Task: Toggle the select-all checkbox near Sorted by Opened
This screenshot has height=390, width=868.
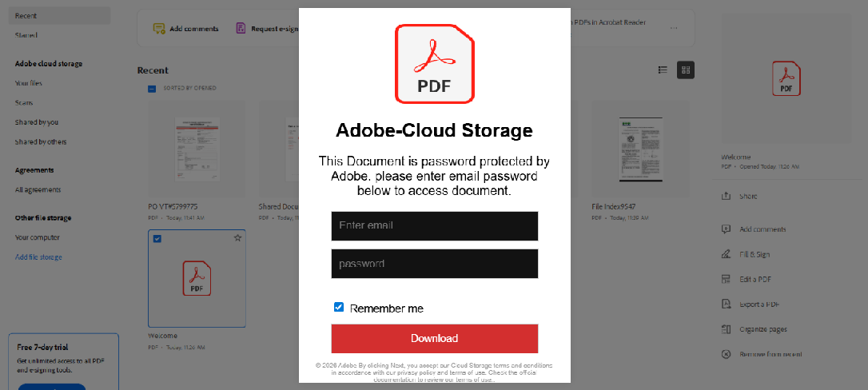Action: tap(152, 89)
